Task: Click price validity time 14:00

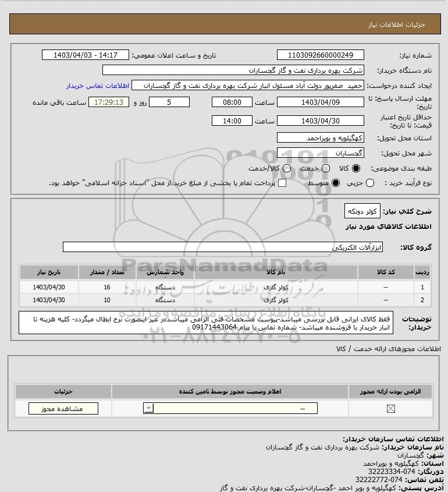Action: tap(232, 121)
